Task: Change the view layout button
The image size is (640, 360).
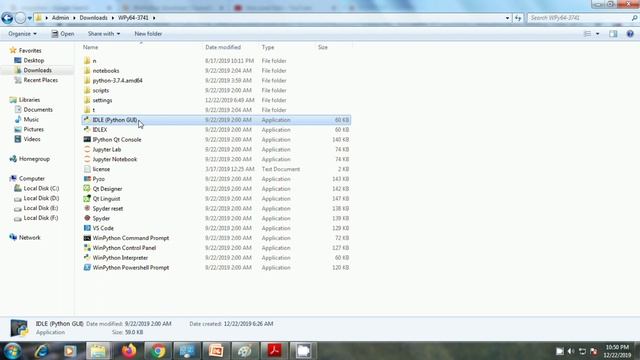Action: [x=587, y=34]
